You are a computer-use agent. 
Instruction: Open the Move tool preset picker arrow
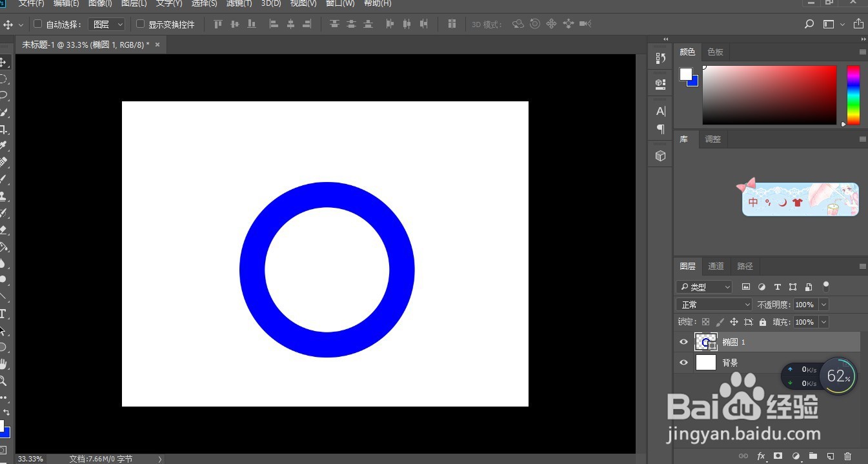pos(21,25)
